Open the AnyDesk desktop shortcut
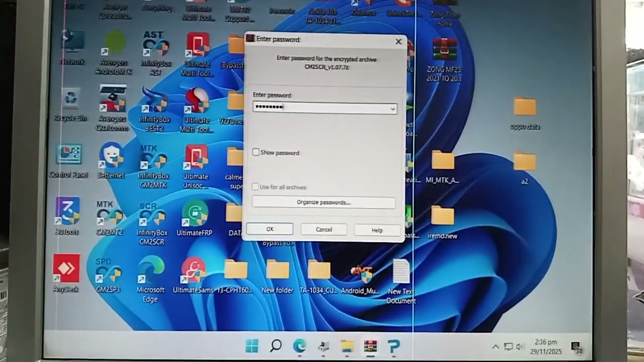 click(x=66, y=274)
